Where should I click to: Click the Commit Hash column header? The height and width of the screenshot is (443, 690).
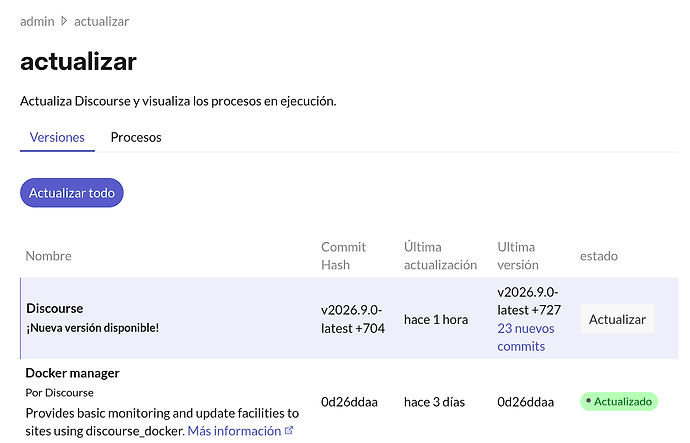point(343,256)
